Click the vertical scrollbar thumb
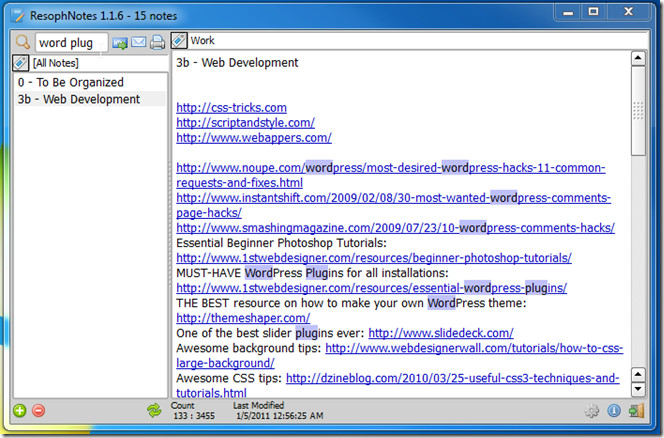Image resolution: width=664 pixels, height=438 pixels. click(x=638, y=111)
